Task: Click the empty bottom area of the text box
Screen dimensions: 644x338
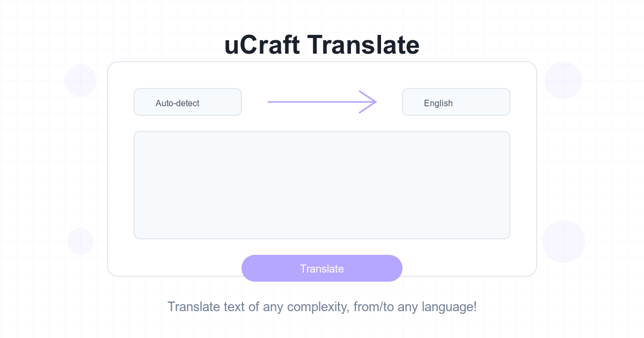Action: click(322, 225)
